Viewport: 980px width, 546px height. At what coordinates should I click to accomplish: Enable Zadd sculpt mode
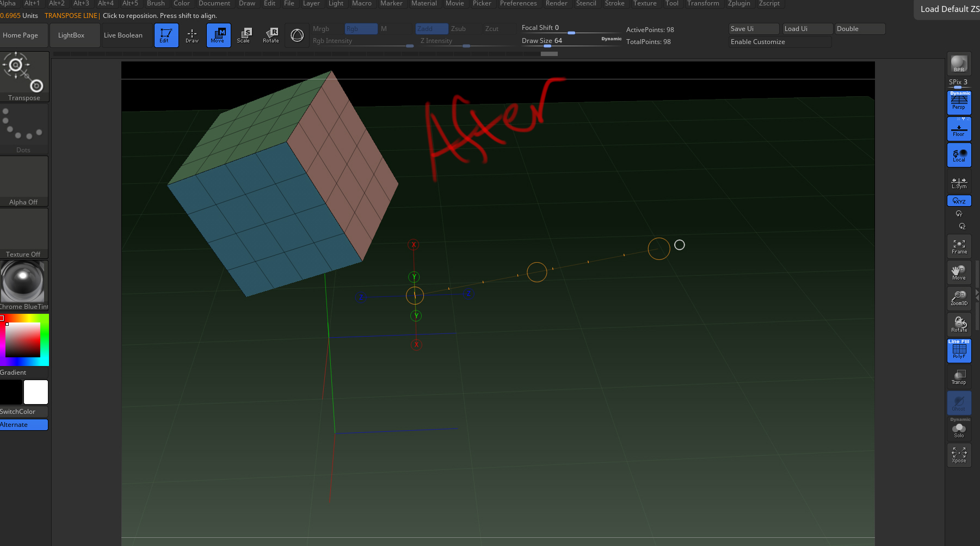(432, 29)
